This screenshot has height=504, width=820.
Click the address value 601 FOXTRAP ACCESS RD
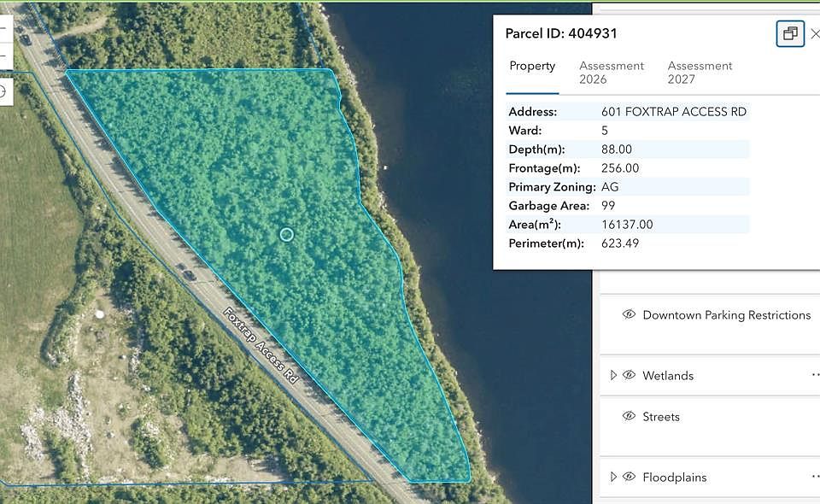tap(674, 112)
